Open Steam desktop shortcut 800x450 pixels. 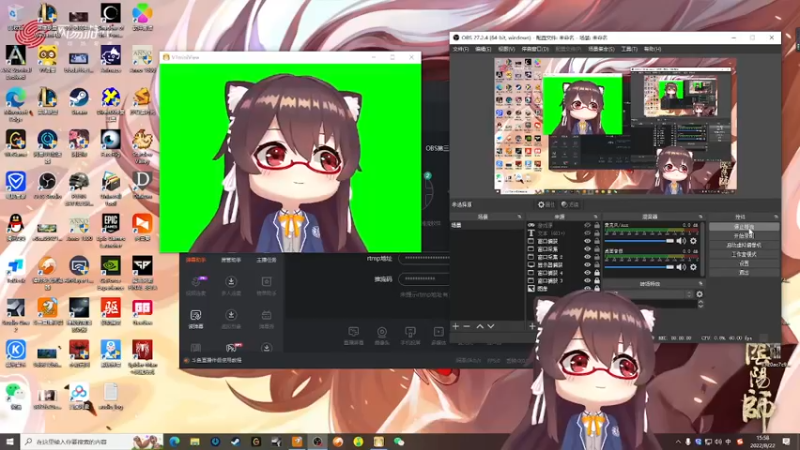[79, 102]
